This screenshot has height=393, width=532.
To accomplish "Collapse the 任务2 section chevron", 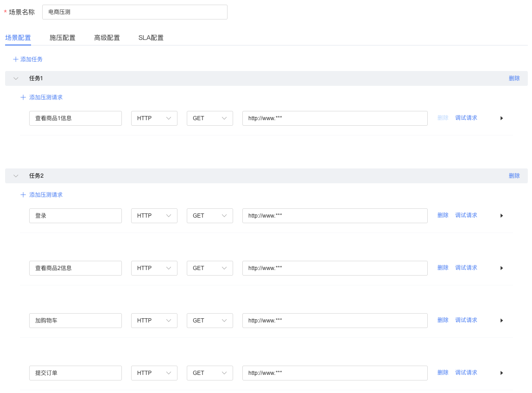I will 16,176.
